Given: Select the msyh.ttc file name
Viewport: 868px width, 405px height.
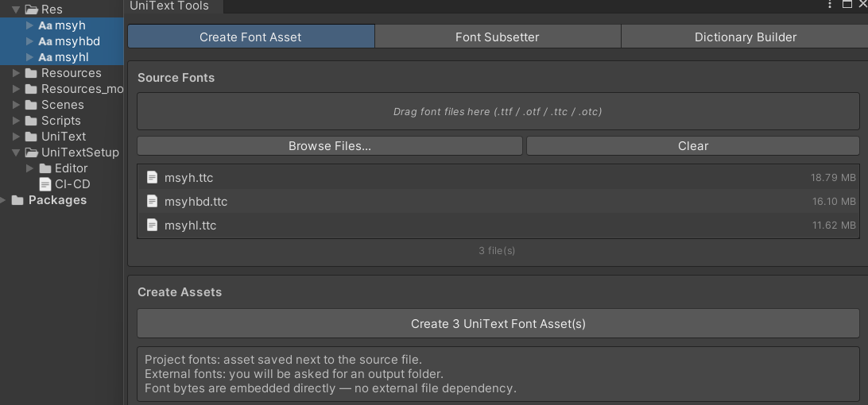Looking at the screenshot, I should [x=188, y=178].
